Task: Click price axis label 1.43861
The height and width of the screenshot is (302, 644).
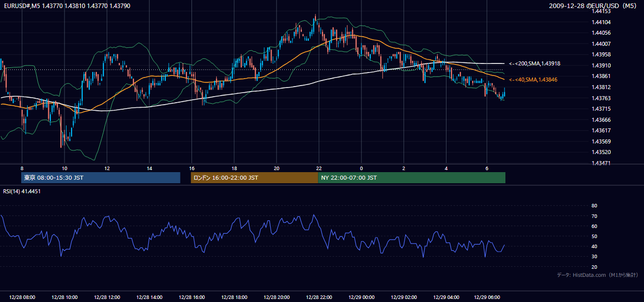Action: [601, 76]
